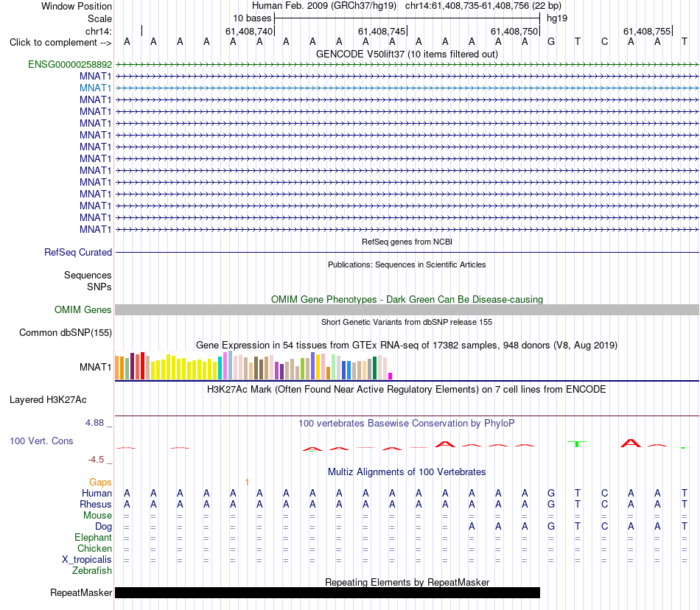Click the GENCODE V50lift37 track title
700x610 pixels.
pyautogui.click(x=407, y=54)
